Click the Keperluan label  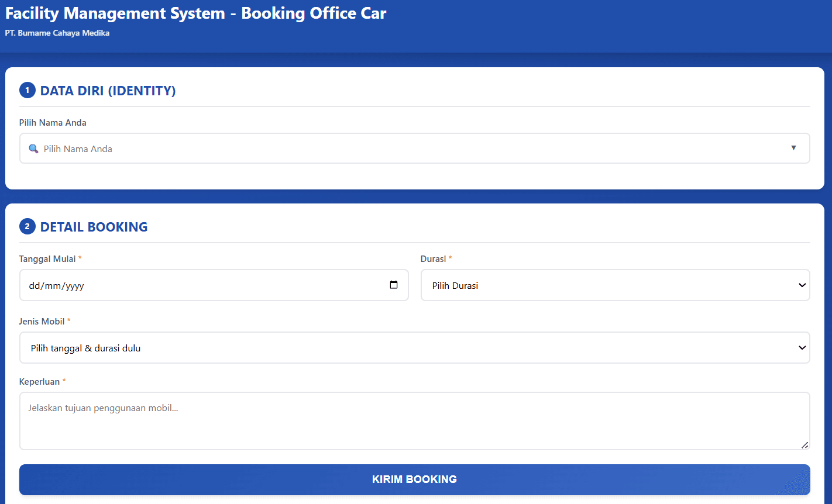[x=40, y=382]
